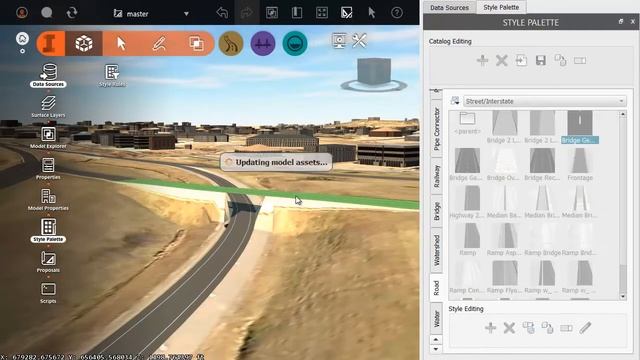The width and height of the screenshot is (640, 360).
Task: Click the Redo arrow
Action: 247,13
